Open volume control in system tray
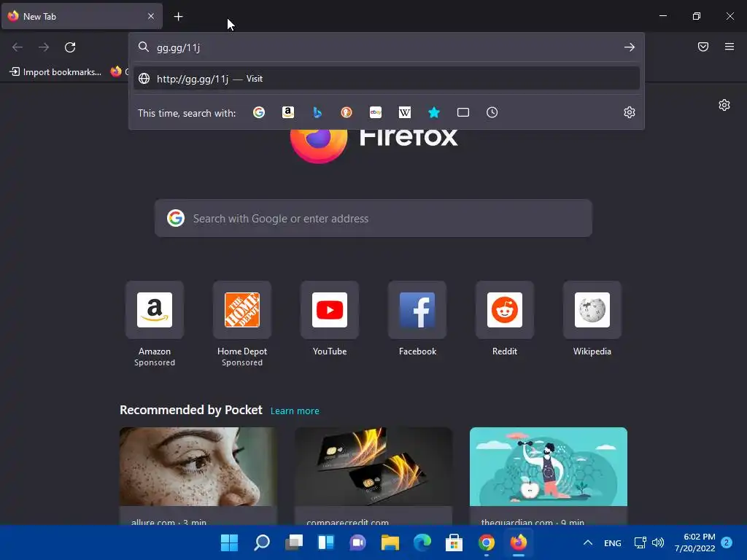 click(658, 542)
